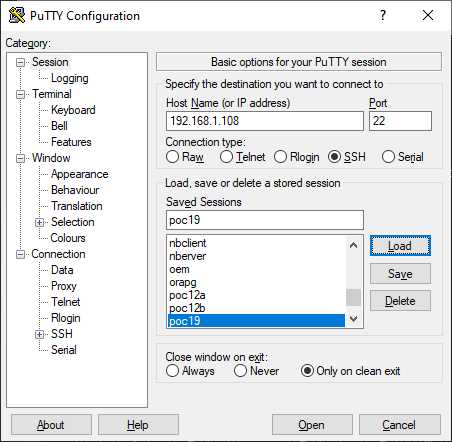Collapse the Connection category node
This screenshot has width=452, height=442.
point(20,254)
